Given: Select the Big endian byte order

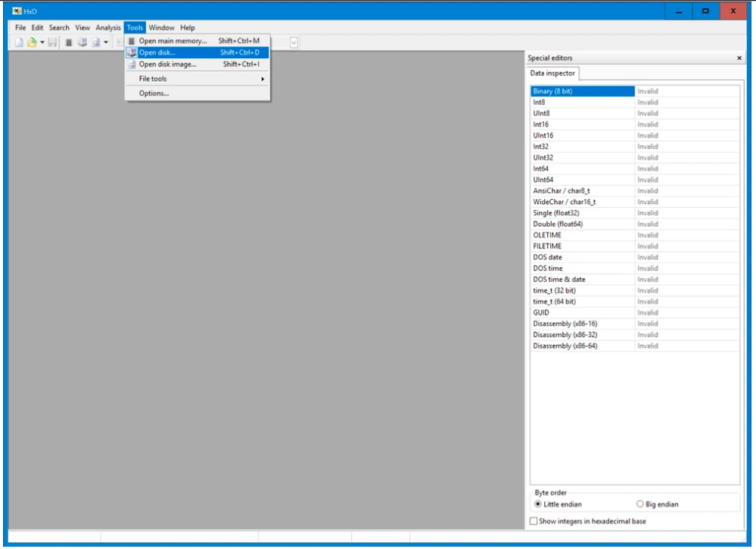Looking at the screenshot, I should (x=640, y=504).
